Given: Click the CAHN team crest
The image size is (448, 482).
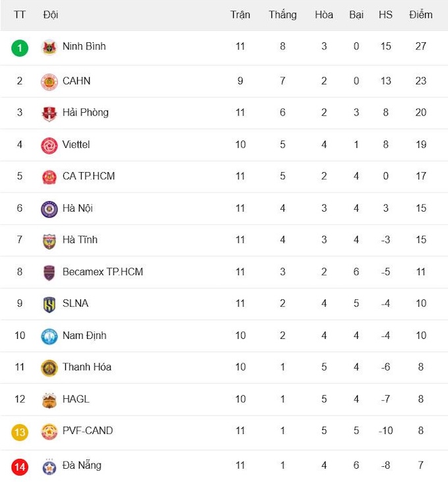Looking at the screenshot, I should pyautogui.click(x=49, y=82).
